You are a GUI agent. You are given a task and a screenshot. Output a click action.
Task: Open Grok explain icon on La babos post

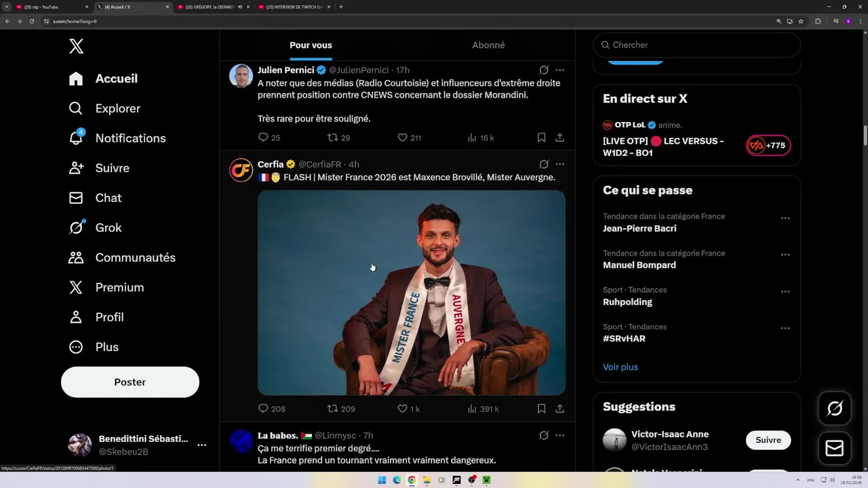click(x=544, y=435)
